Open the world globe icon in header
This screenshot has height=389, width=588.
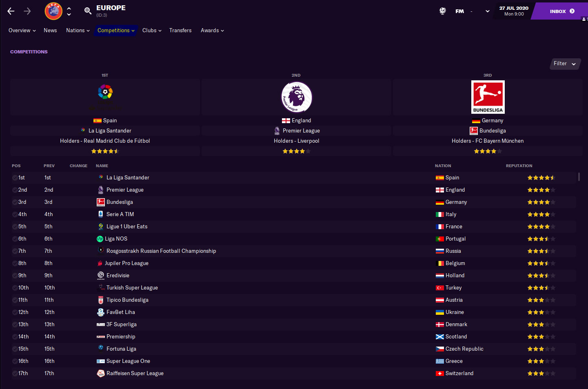click(x=443, y=11)
